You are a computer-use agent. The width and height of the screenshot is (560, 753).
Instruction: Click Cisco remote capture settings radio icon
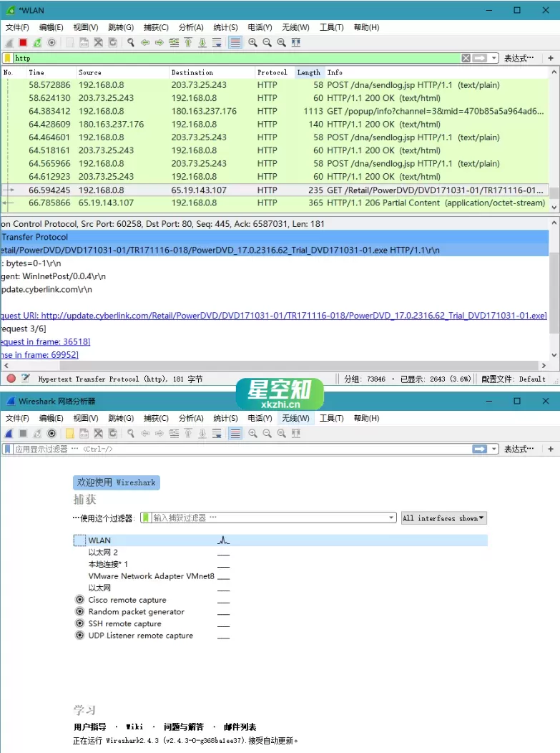point(79,599)
